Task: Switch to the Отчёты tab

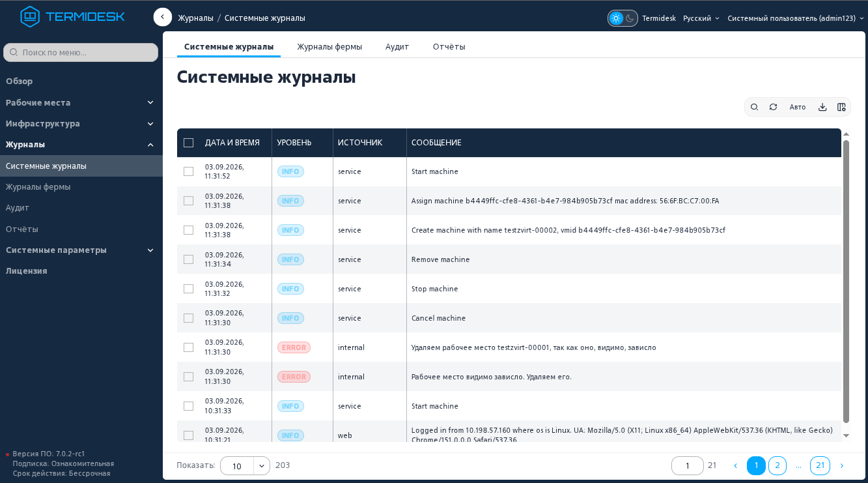Action: click(x=449, y=47)
